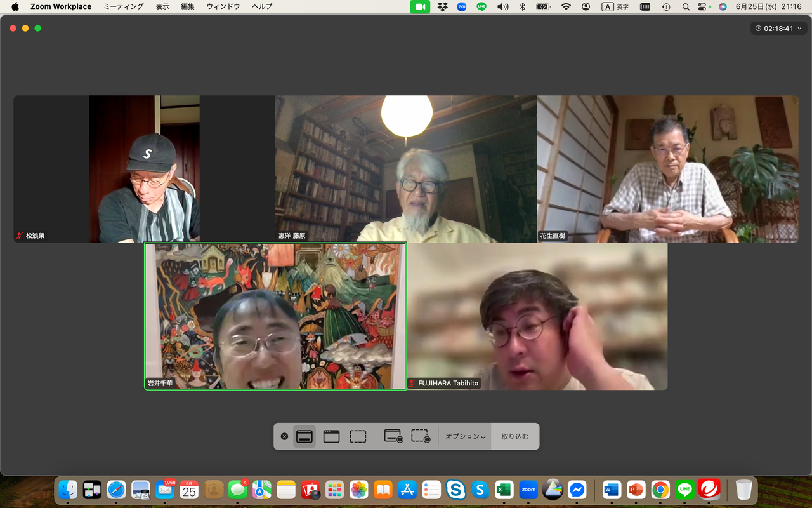
Task: Open the オプション dropdown in screenshot toolbar
Action: click(466, 437)
